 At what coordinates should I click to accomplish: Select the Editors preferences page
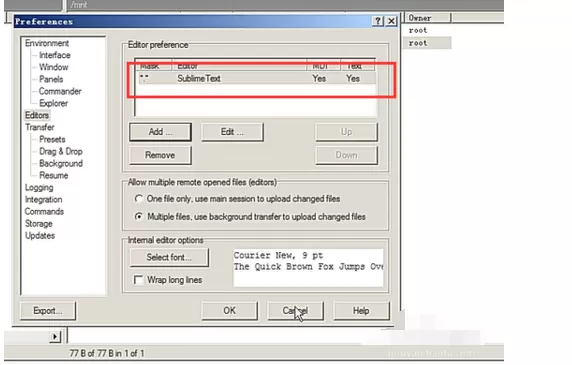pyautogui.click(x=37, y=115)
